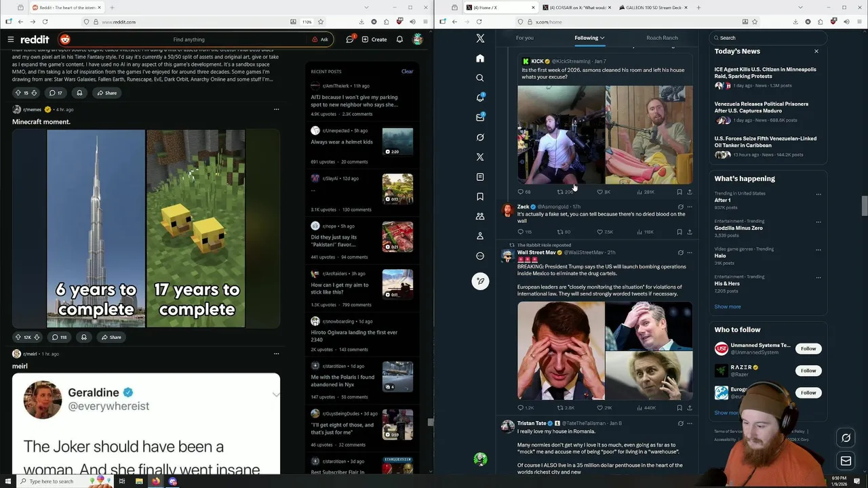Open more options for Halo trend

click(x=818, y=249)
